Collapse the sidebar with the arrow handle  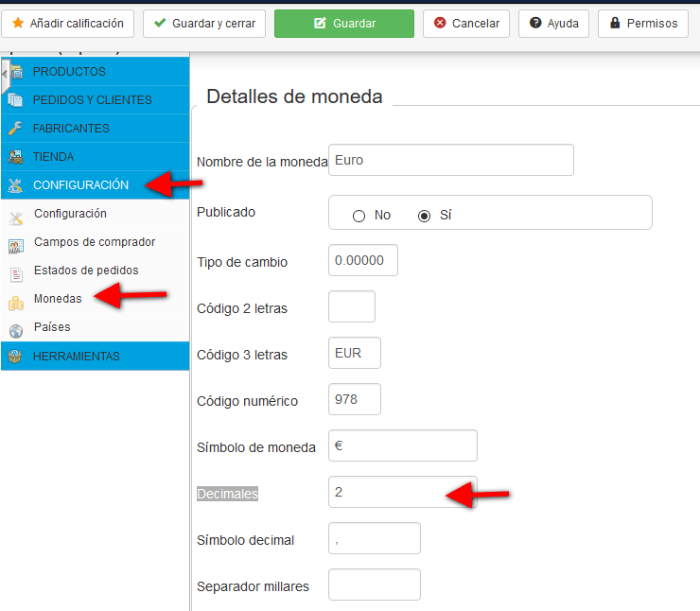point(5,75)
